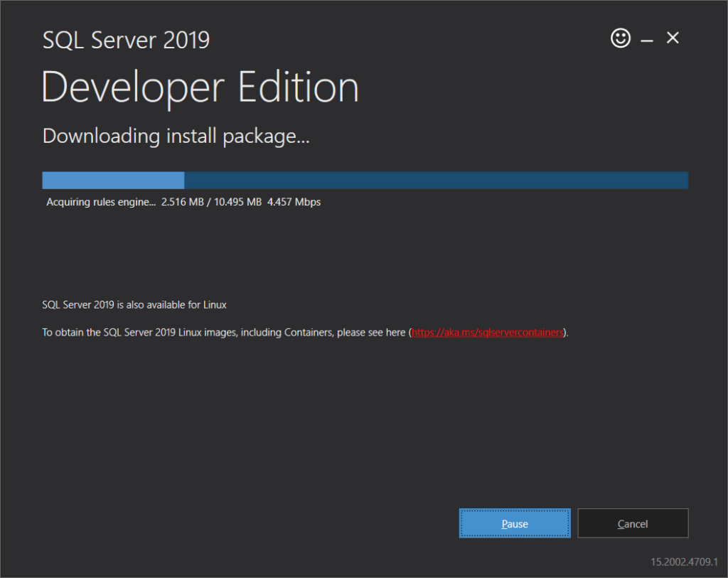Open the aka.ms/sqlservercontainers link
Screen dimensions: 728x578
(x=487, y=333)
